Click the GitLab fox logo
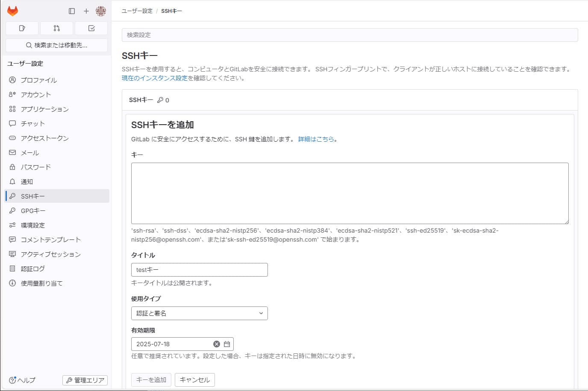 (x=12, y=11)
